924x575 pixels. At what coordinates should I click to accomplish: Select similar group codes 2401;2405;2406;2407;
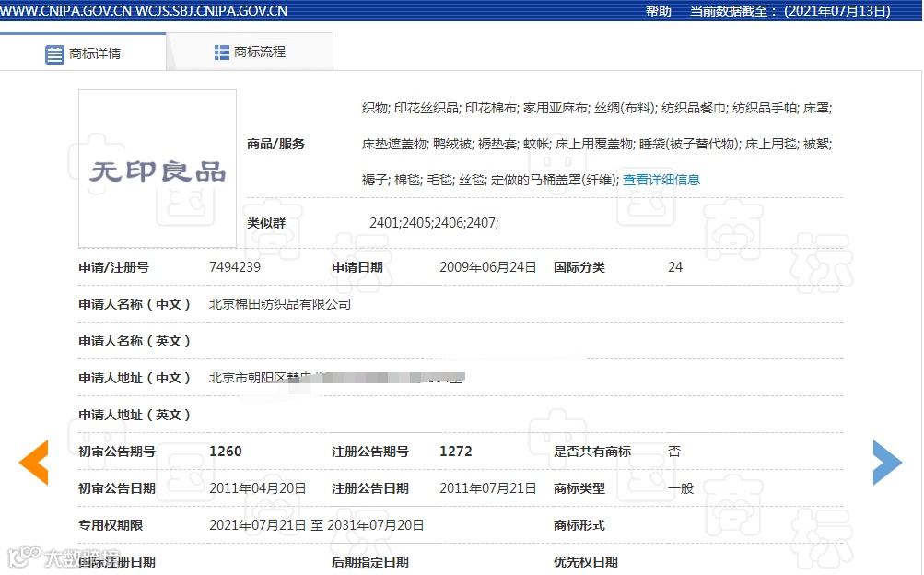pyautogui.click(x=434, y=223)
